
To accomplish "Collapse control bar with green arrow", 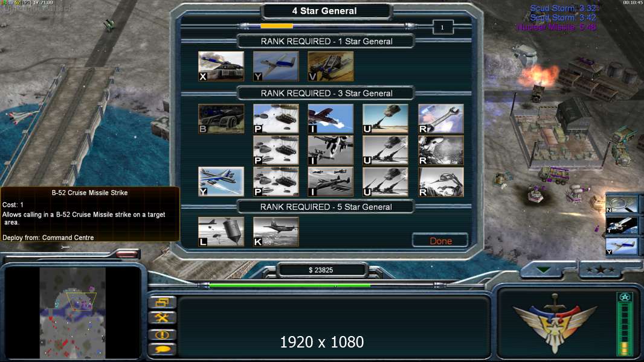I will [x=544, y=270].
